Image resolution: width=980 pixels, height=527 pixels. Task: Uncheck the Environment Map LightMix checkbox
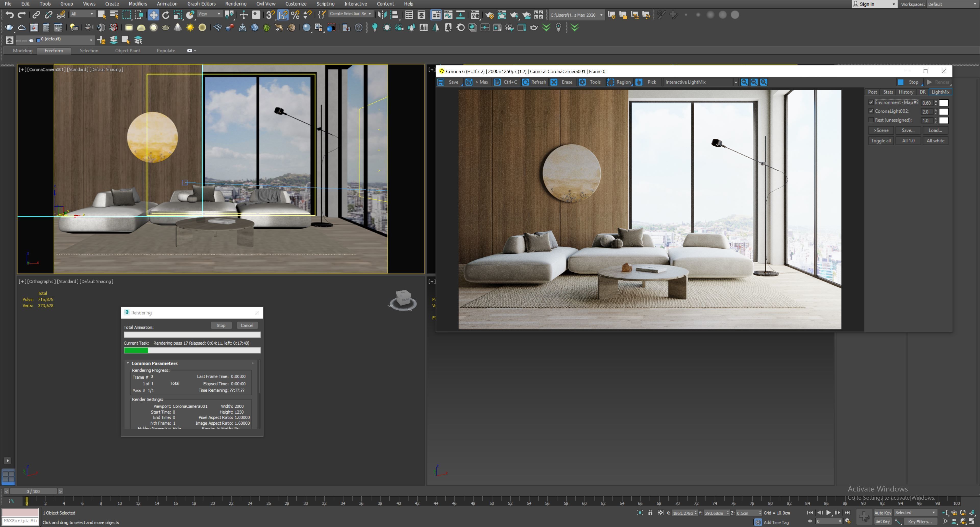coord(871,102)
